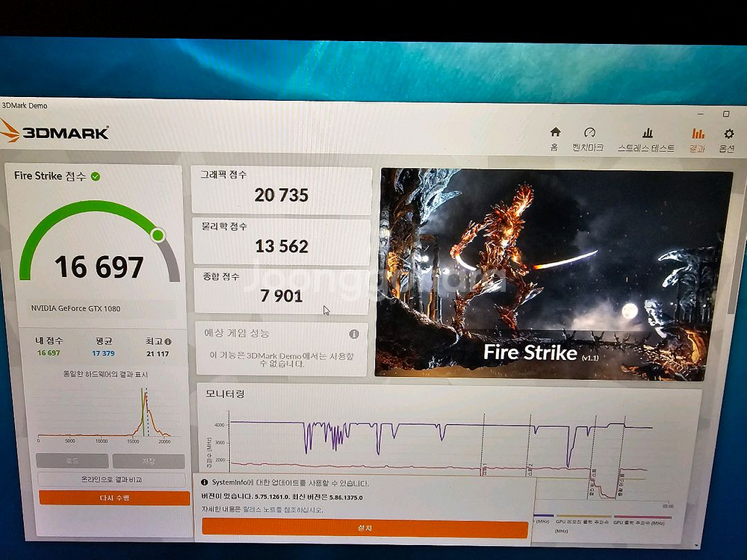Viewport: 747px width, 560px height.
Task: Click 온라인으로 결과 비교 compare online button
Action: [x=111, y=479]
